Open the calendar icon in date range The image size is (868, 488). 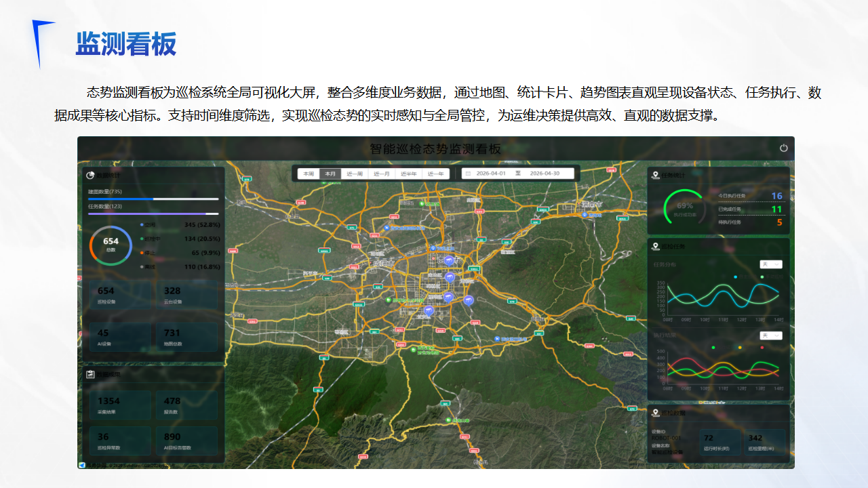468,174
